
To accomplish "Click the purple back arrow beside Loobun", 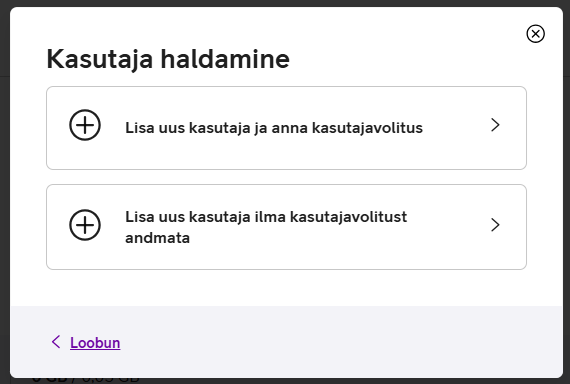I will 56,342.
